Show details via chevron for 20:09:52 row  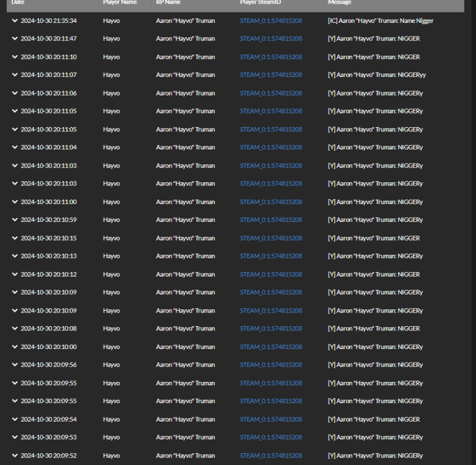click(15, 456)
